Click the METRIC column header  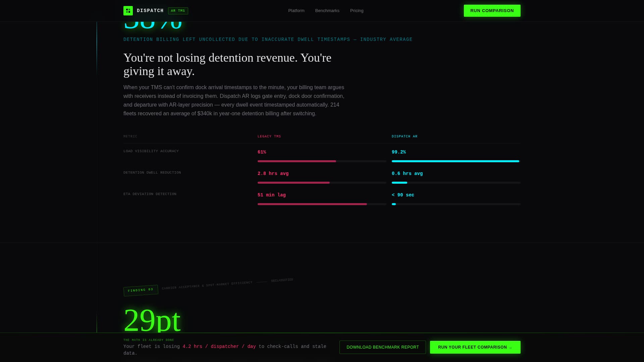tap(130, 136)
